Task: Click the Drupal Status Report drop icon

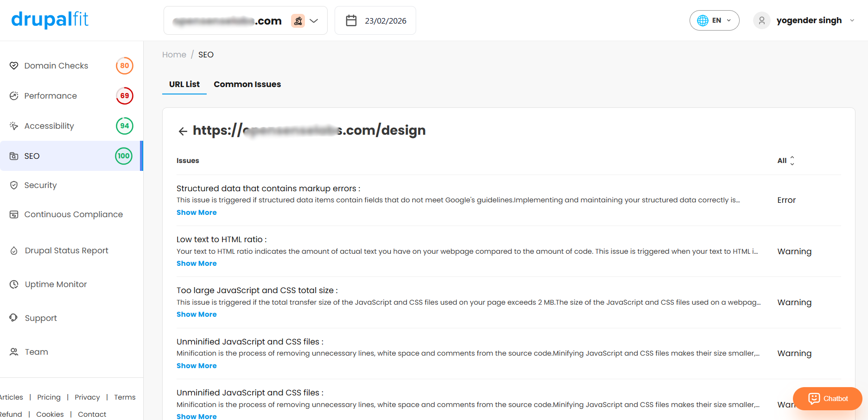Action: coord(14,251)
